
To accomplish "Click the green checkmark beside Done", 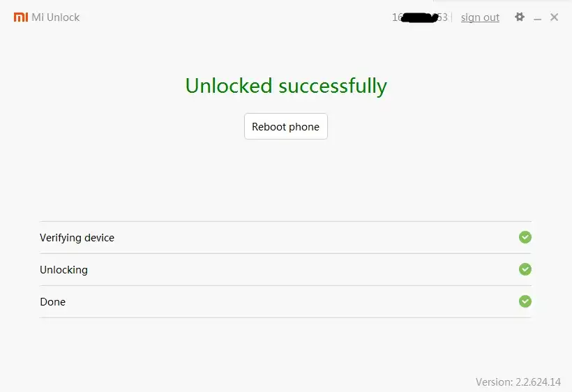I will (525, 301).
